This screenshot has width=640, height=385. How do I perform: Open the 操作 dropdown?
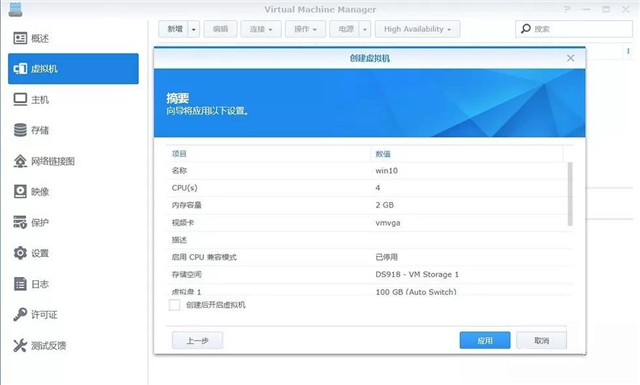pos(305,29)
